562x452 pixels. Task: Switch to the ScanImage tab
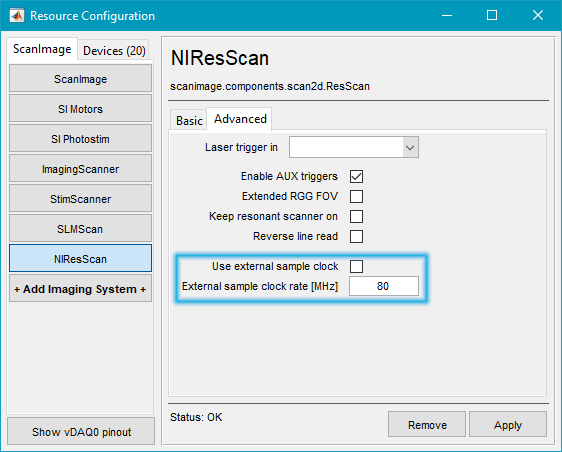(x=42, y=49)
